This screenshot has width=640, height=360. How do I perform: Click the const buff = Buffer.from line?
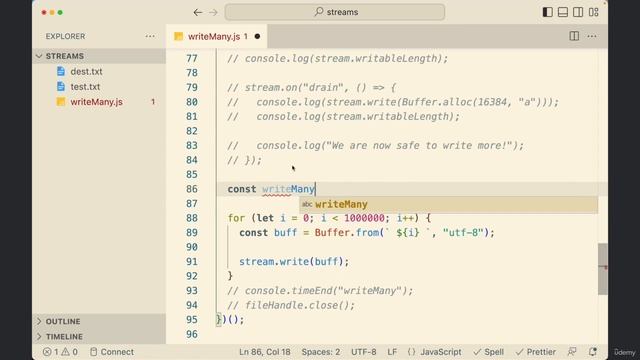point(367,233)
